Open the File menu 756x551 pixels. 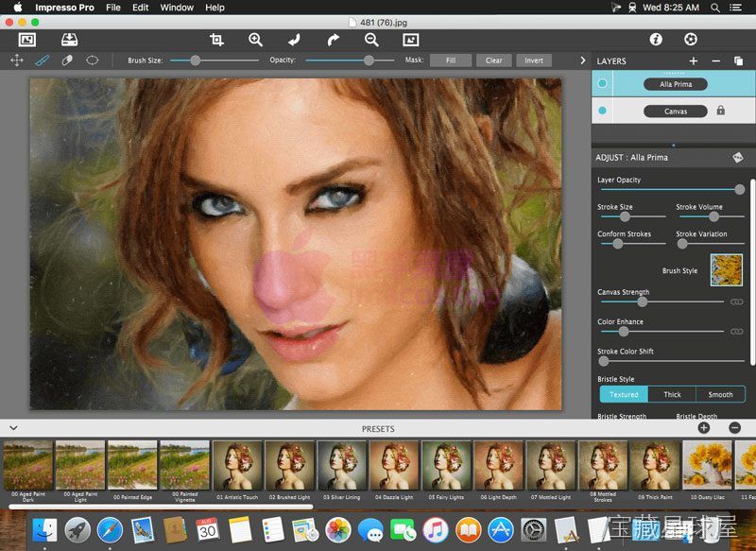(113, 8)
